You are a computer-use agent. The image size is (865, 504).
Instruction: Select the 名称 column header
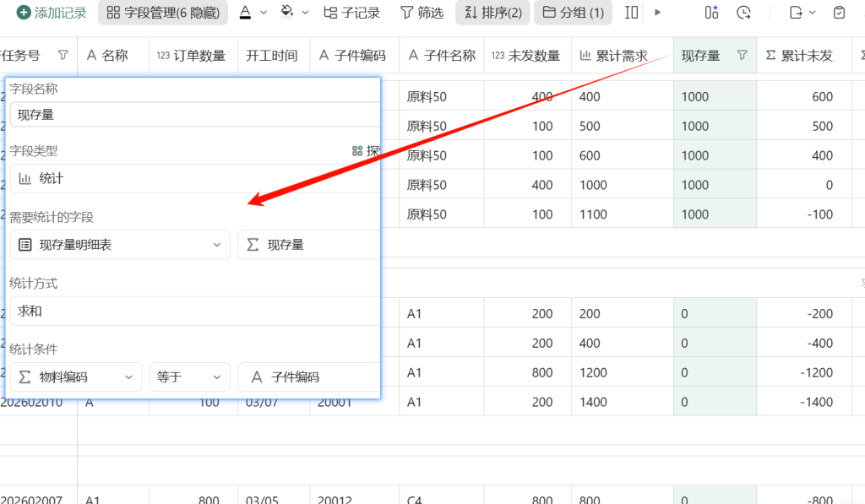point(113,55)
